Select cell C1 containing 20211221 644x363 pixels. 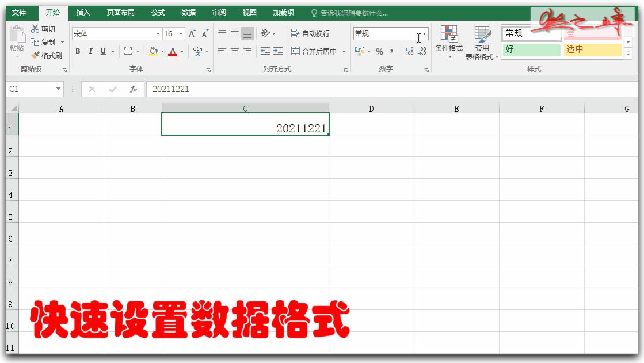246,123
